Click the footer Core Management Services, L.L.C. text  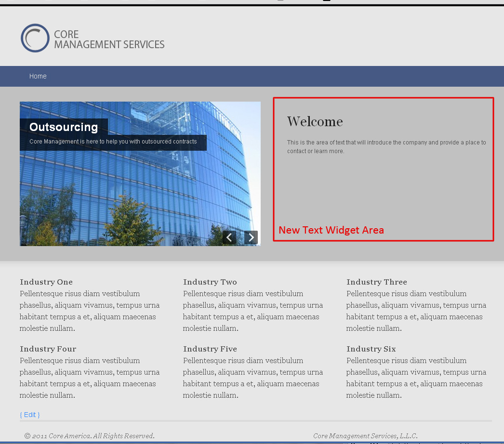365,436
